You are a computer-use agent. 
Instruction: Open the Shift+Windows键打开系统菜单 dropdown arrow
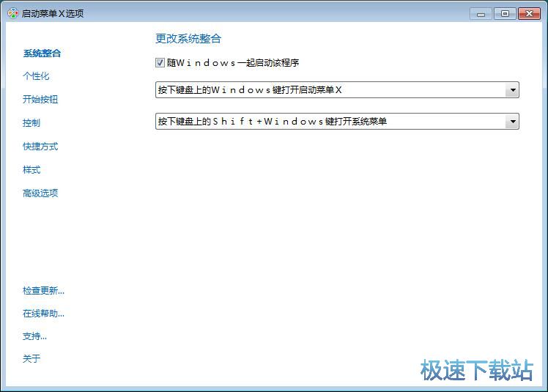tap(512, 122)
